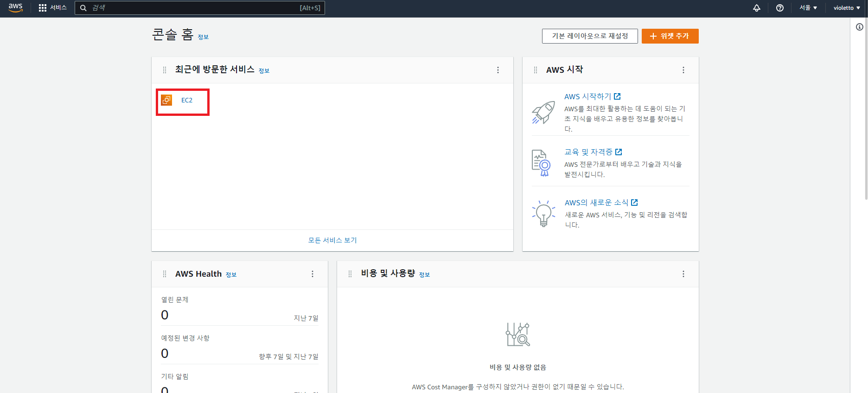Open the 서울 region dropdown
The image size is (868, 393).
point(808,8)
